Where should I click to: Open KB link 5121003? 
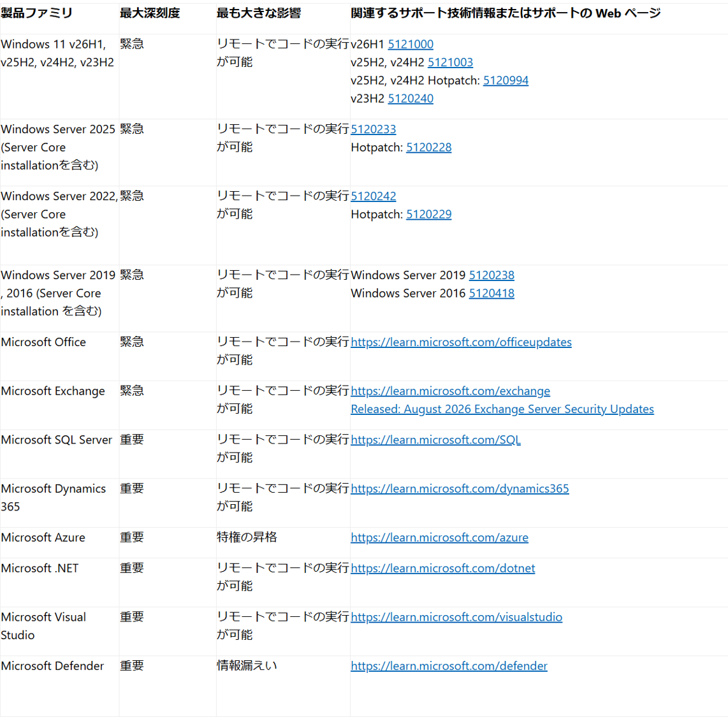[450, 62]
